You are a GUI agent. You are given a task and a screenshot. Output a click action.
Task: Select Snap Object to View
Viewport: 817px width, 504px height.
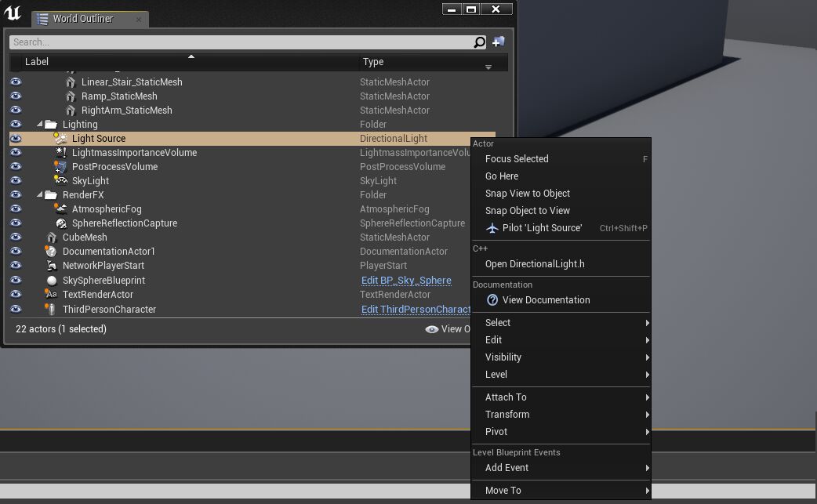527,211
